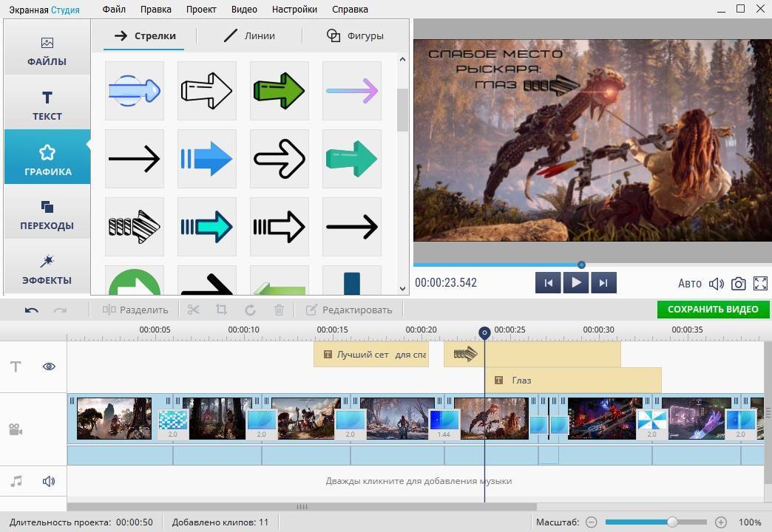
Task: Click the undo arrow in timeline toolbar
Action: [x=31, y=310]
